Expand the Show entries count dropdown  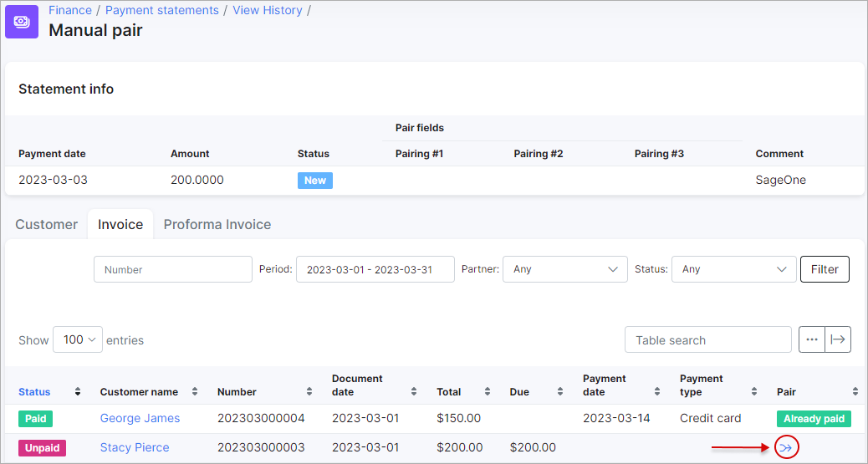pyautogui.click(x=78, y=339)
